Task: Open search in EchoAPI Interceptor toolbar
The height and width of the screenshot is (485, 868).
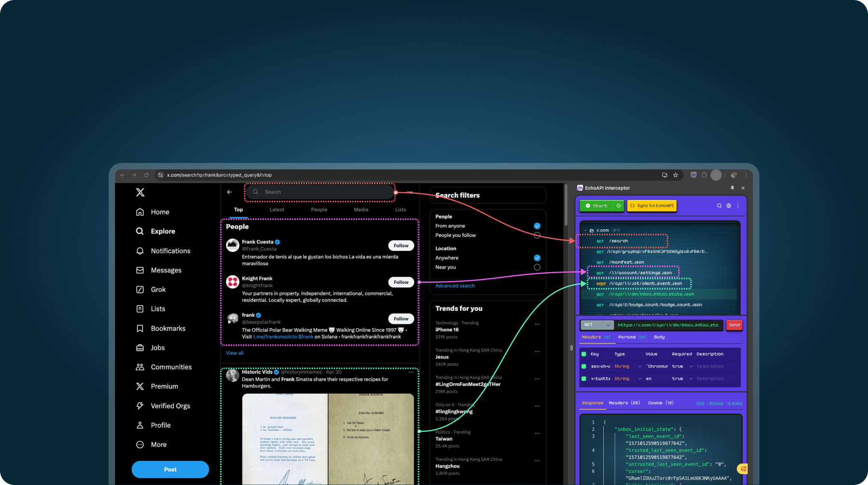Action: point(719,206)
